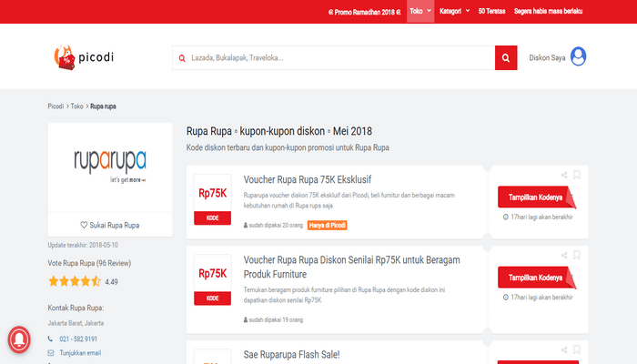The width and height of the screenshot is (637, 364).
Task: Open the 50 Teratas menu item
Action: coord(491,11)
